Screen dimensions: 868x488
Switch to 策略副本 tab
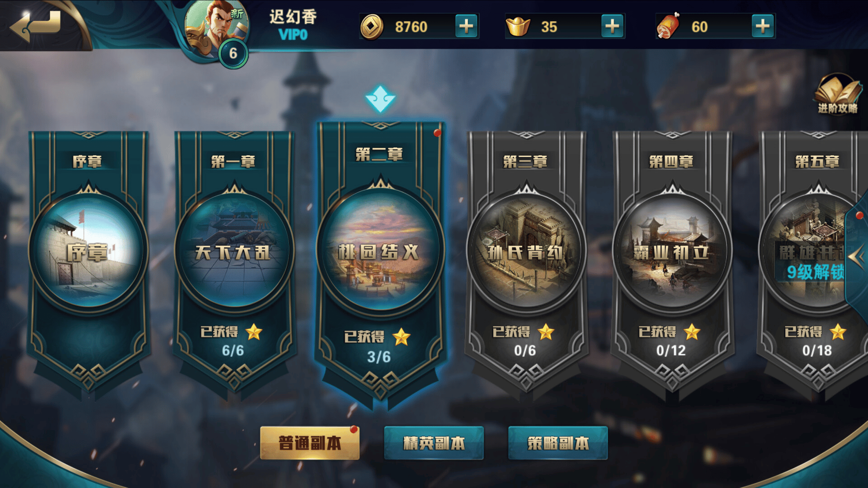point(558,443)
